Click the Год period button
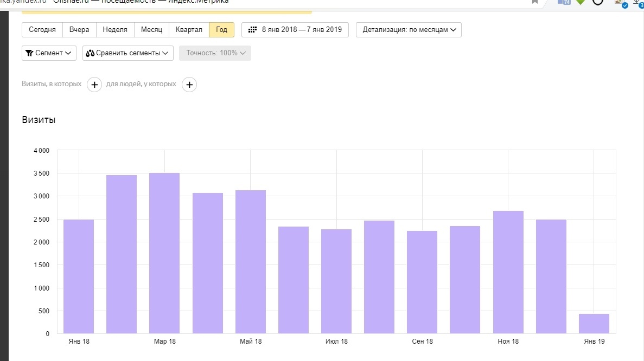Image resolution: width=644 pixels, height=361 pixels. click(x=221, y=30)
